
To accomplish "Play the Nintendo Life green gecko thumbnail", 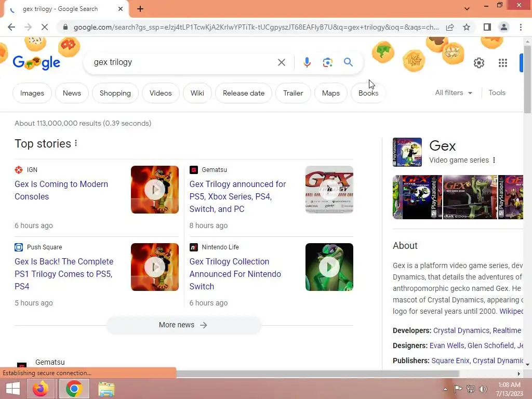I will pos(329,267).
